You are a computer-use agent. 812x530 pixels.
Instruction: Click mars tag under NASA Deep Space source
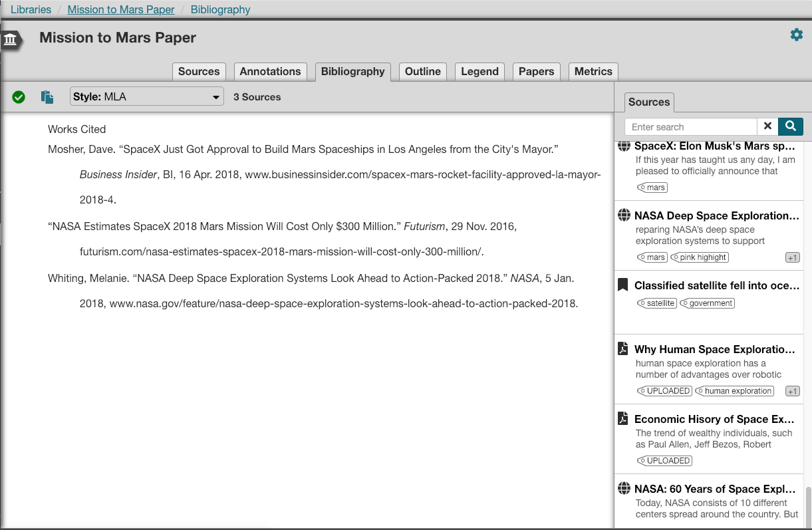click(652, 257)
